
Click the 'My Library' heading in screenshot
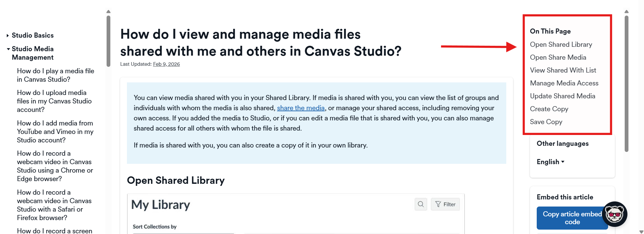(x=160, y=205)
